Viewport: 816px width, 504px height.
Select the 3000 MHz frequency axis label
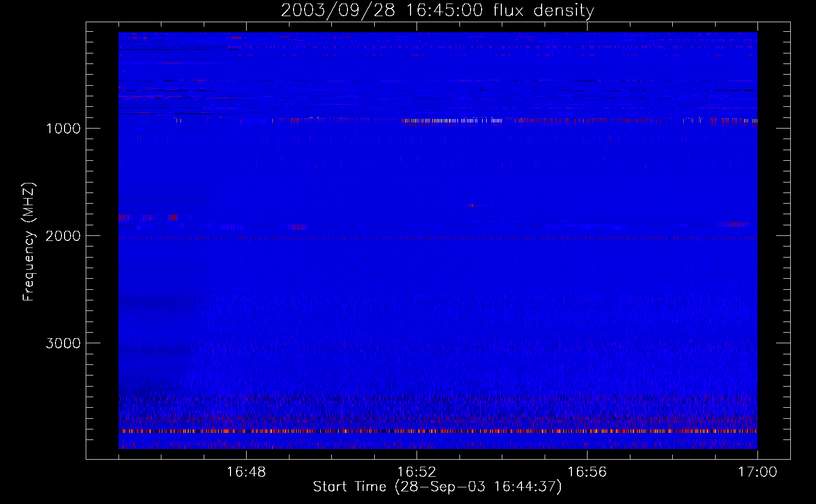[63, 343]
